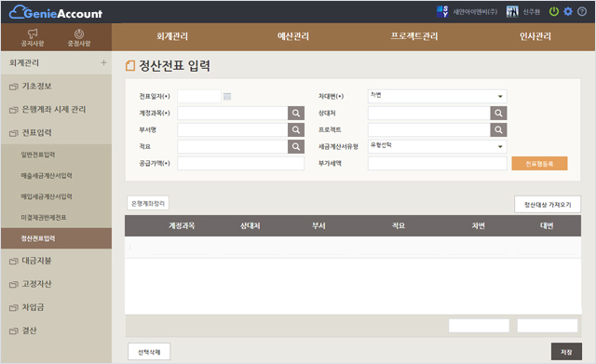Click the green power logout icon
596x364 pixels.
[554, 12]
